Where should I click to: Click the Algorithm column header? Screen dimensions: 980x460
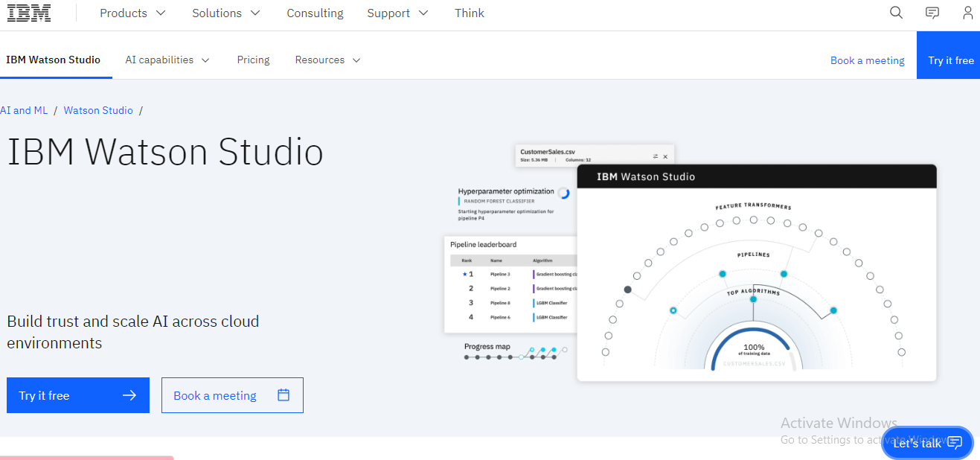pos(542,261)
